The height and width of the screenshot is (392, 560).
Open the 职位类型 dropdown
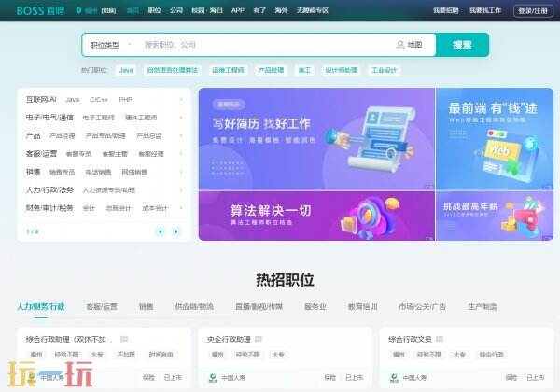[x=111, y=45]
